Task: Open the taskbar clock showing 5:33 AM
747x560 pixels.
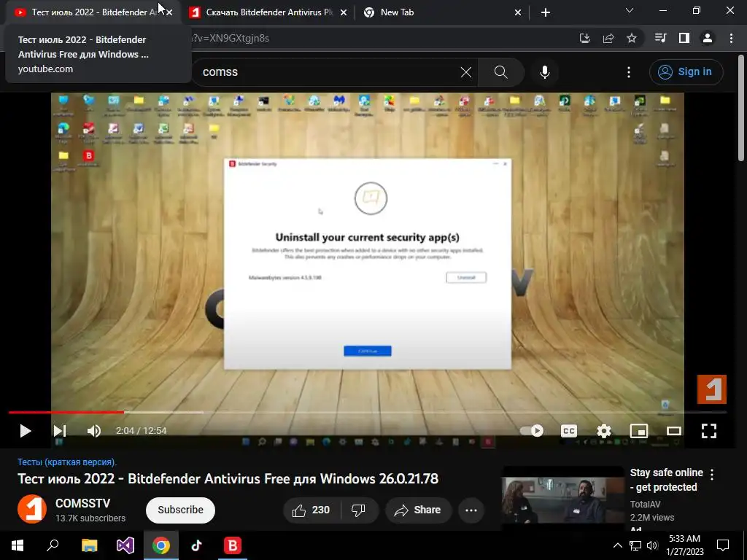Action: click(x=684, y=545)
